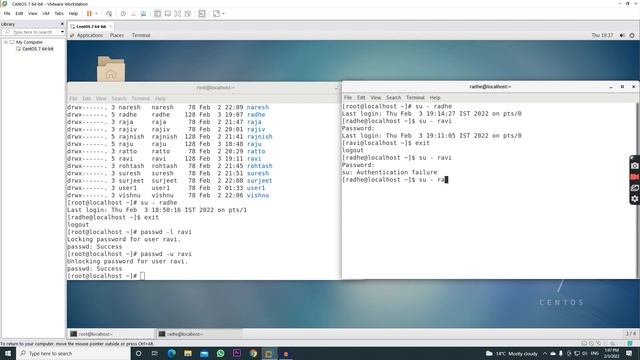Image resolution: width=640 pixels, height=360 pixels.
Task: Open the Snapshot Manager toolbar icon
Action: coord(143,13)
